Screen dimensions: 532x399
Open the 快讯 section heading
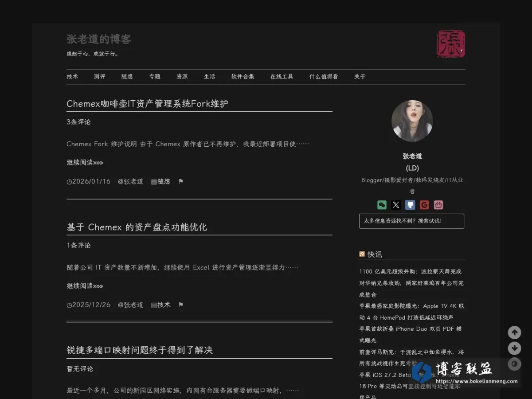click(375, 254)
